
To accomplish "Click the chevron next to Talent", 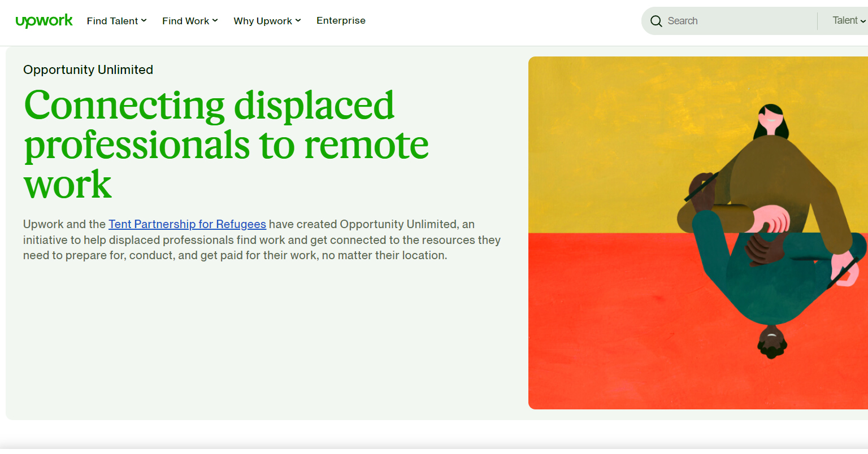I will 863,21.
